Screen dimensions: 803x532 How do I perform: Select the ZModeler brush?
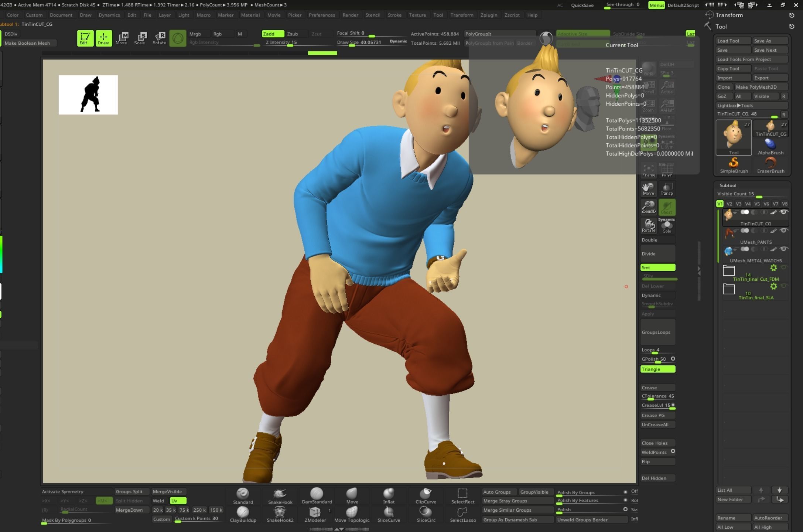tap(315, 514)
